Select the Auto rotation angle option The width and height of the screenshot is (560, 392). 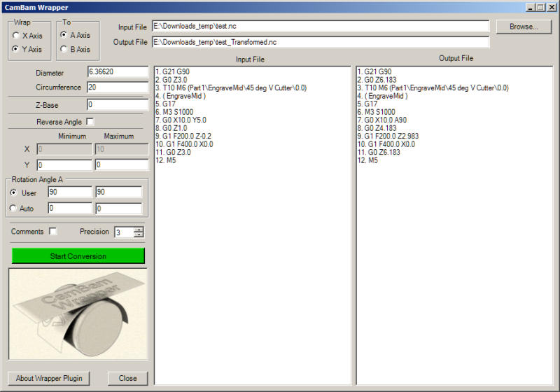click(x=13, y=208)
